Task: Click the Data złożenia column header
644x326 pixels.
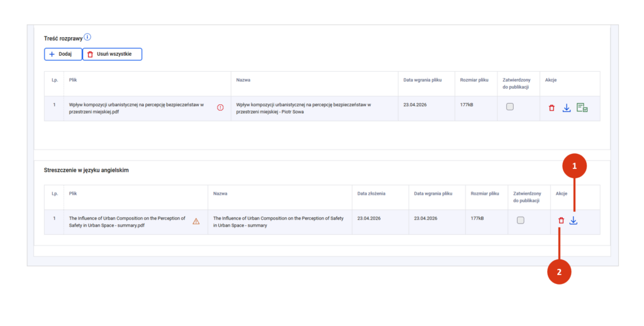Action: [x=371, y=193]
